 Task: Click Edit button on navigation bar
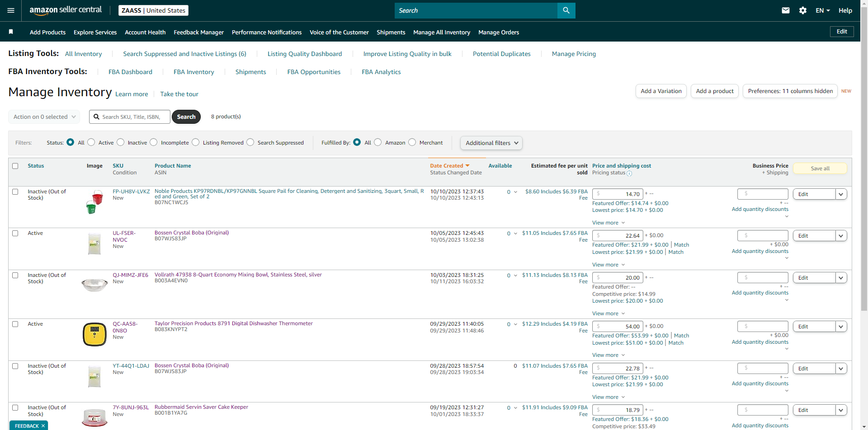coord(842,31)
